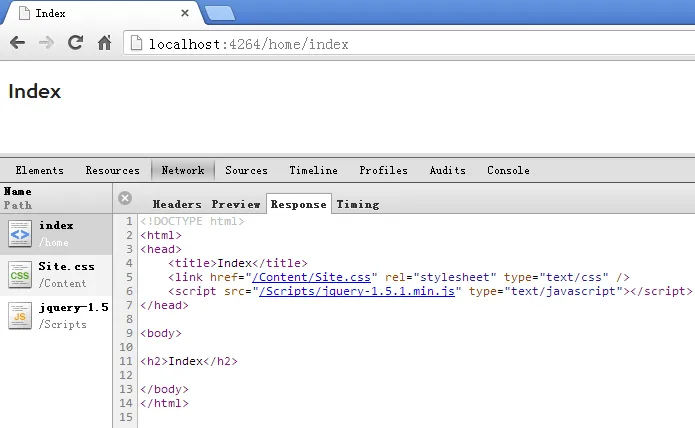
Task: Click line number 9 in the gutter
Action: (129, 333)
